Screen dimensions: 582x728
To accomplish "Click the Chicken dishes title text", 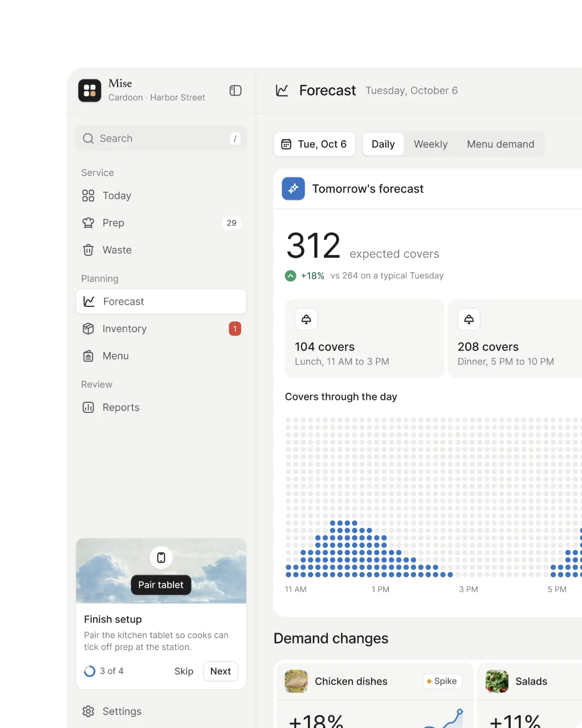I will pyautogui.click(x=351, y=681).
